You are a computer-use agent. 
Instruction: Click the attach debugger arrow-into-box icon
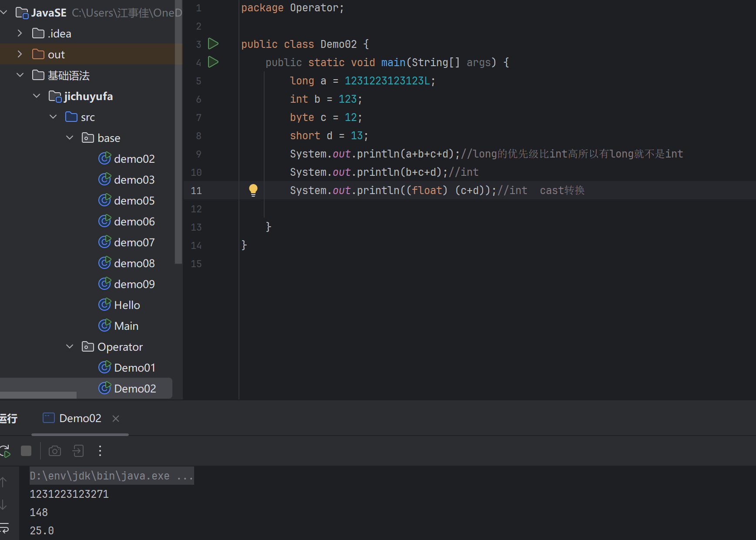coord(78,451)
